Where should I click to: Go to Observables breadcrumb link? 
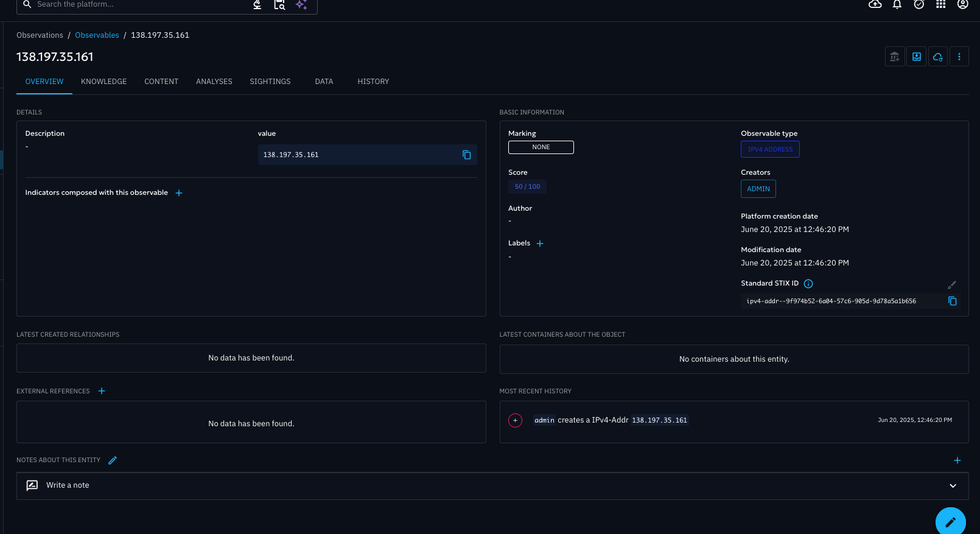97,35
